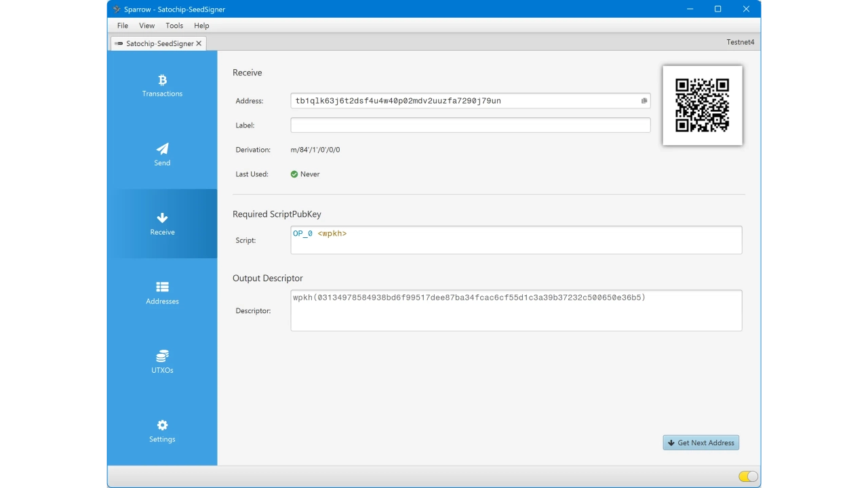This screenshot has width=868, height=488.
Task: Click the Script text area showing OP_0
Action: point(517,240)
